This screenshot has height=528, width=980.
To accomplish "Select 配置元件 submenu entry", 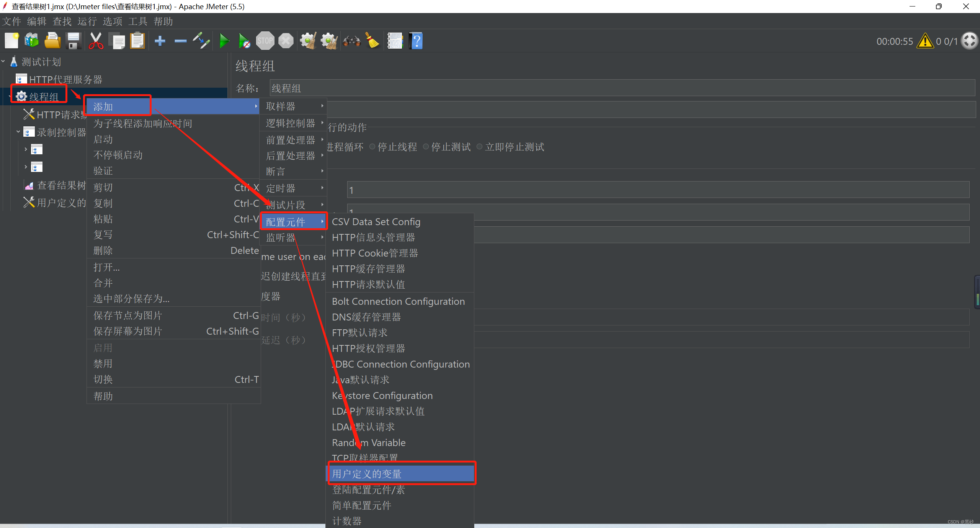I will click(293, 222).
